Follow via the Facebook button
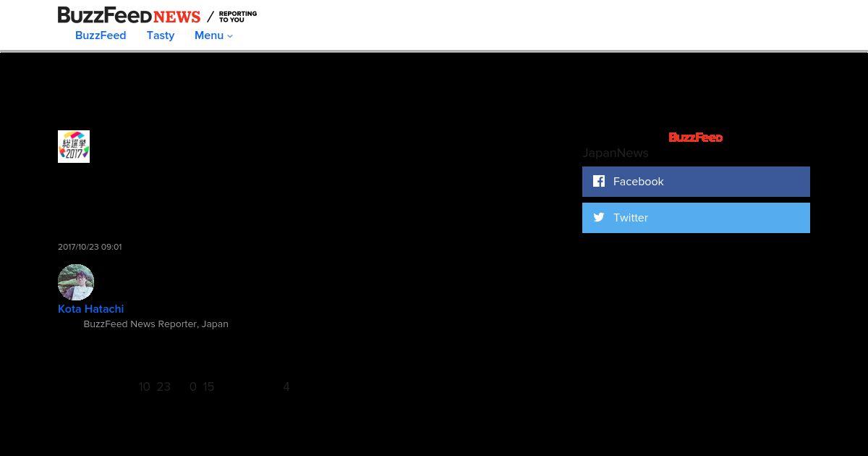The width and height of the screenshot is (868, 456). (696, 182)
